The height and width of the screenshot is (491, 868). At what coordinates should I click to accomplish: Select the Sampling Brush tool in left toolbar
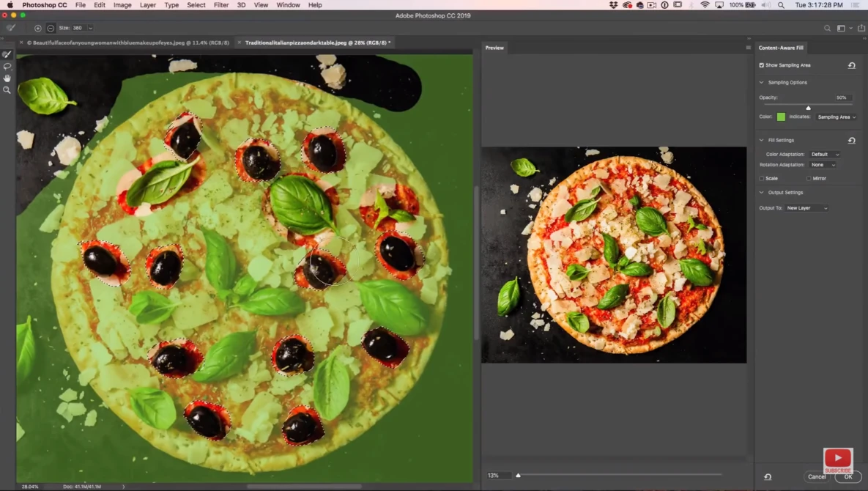[7, 54]
